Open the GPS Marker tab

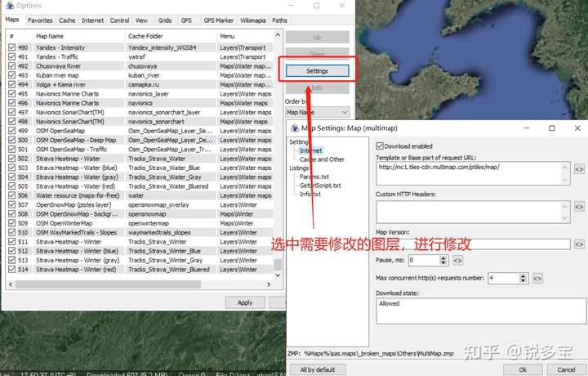tap(219, 20)
